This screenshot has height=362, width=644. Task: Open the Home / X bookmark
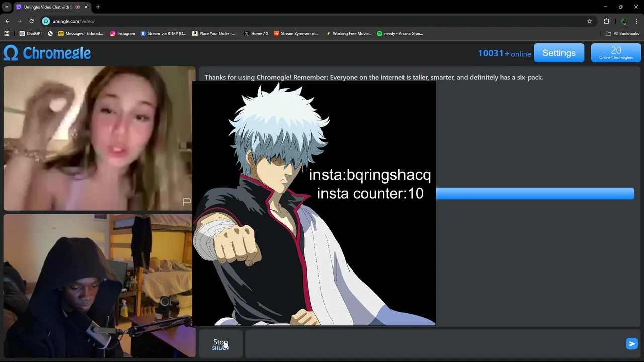click(256, 34)
